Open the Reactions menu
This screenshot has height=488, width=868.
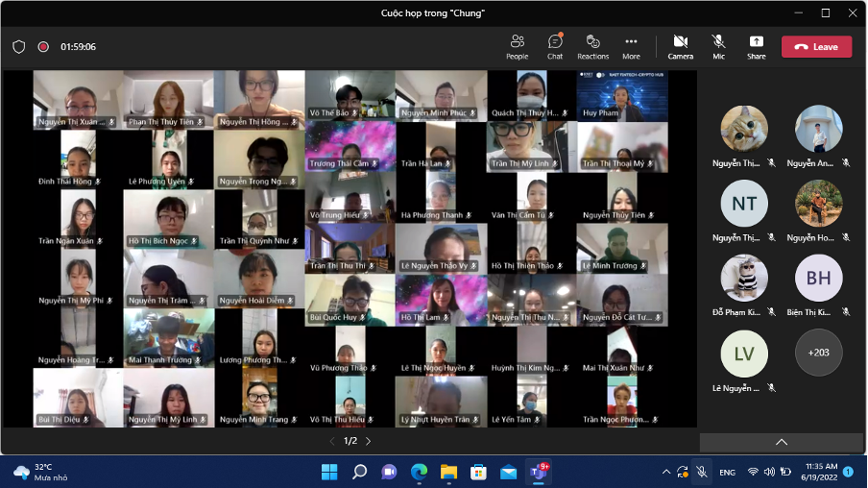[592, 46]
